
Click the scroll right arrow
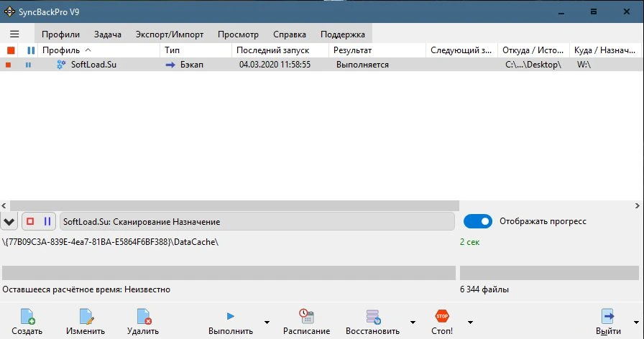click(x=638, y=205)
